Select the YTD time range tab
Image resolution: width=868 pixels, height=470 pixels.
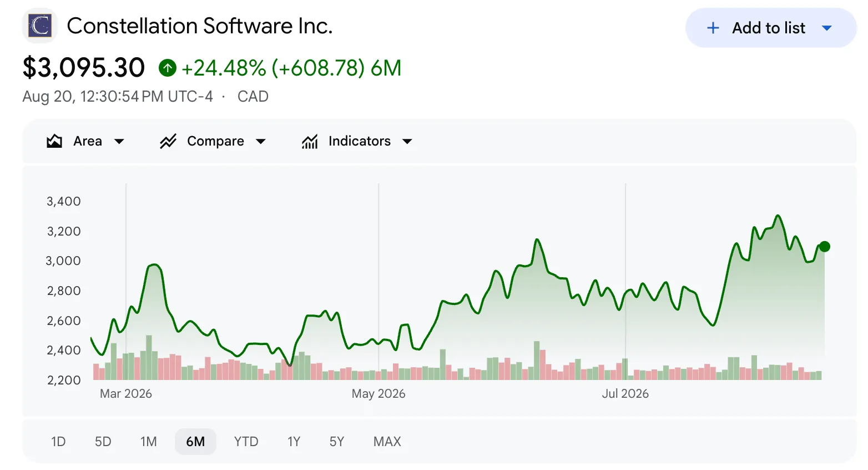click(x=246, y=442)
